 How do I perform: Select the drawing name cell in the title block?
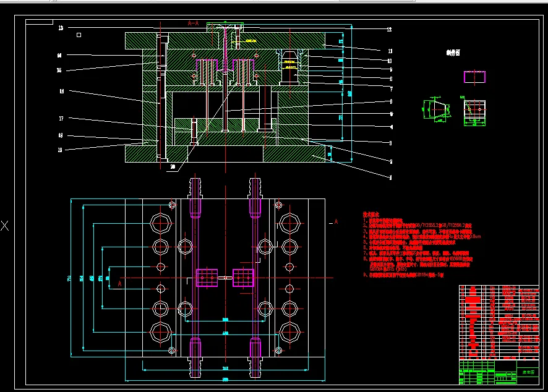point(528,372)
